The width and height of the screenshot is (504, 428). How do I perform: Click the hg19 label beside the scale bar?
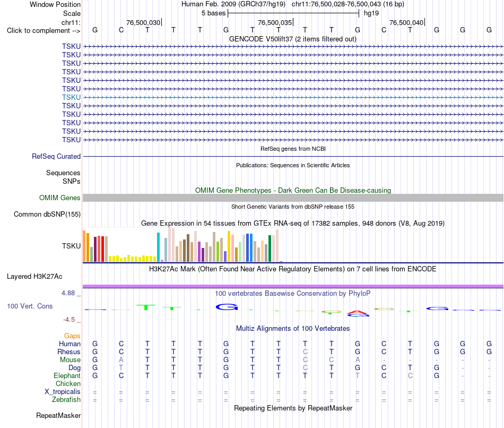pos(371,13)
